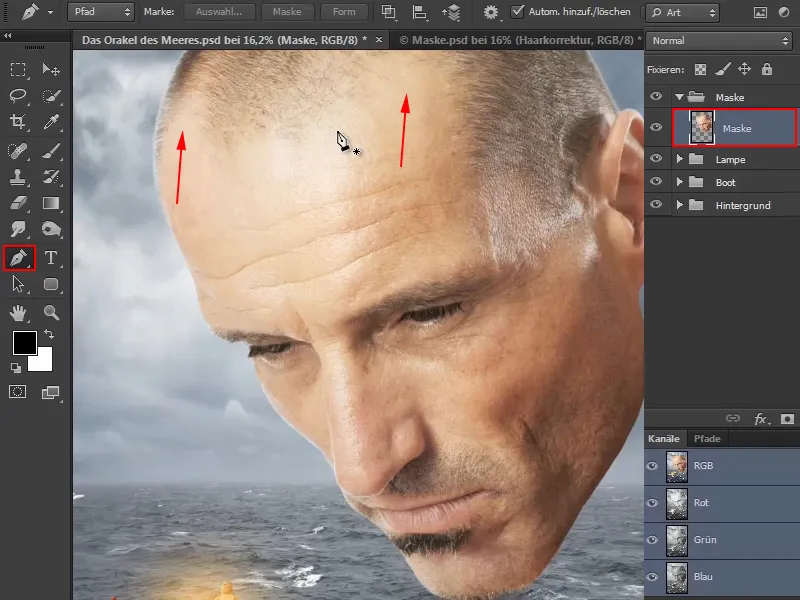Open the Pfad mode dropdown
800x600 pixels.
point(100,12)
